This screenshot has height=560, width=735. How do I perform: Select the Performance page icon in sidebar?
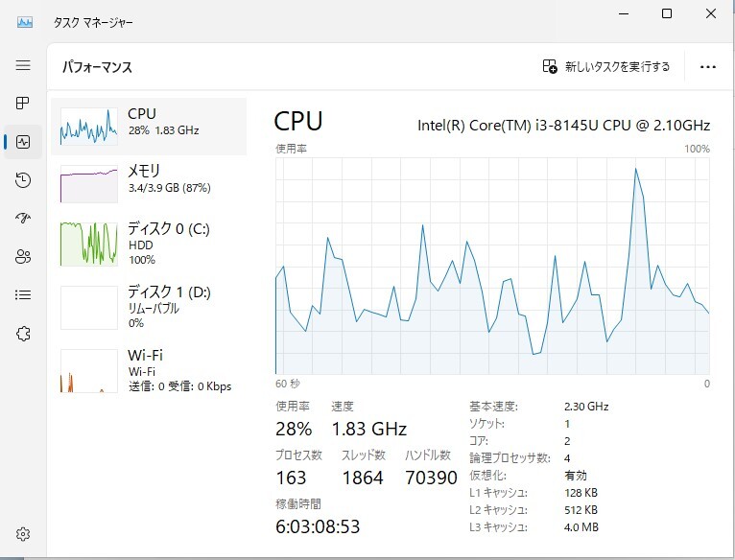pos(23,142)
